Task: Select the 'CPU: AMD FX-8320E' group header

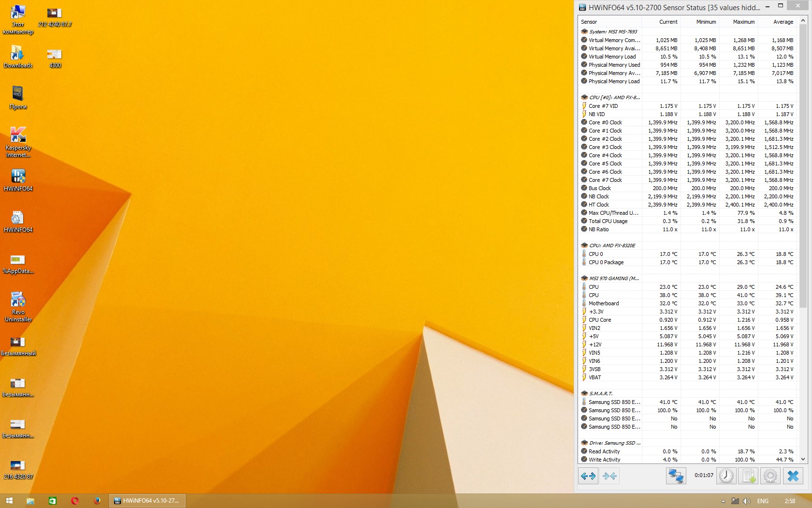Action: (x=687, y=246)
